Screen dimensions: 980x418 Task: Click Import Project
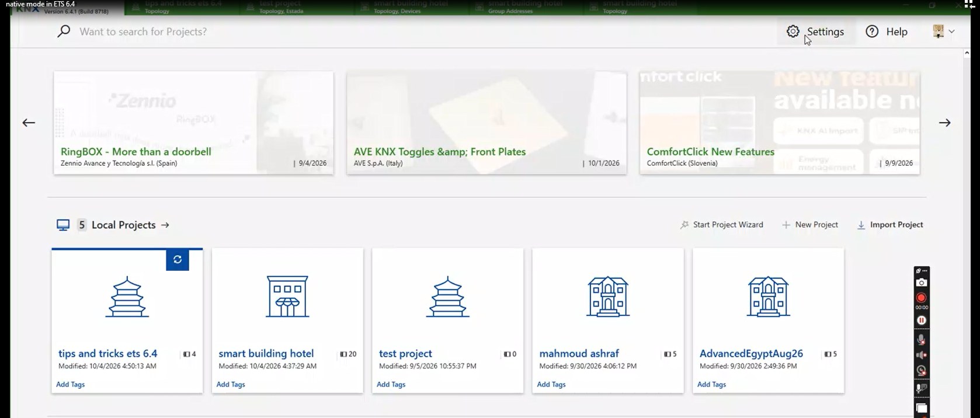point(890,225)
